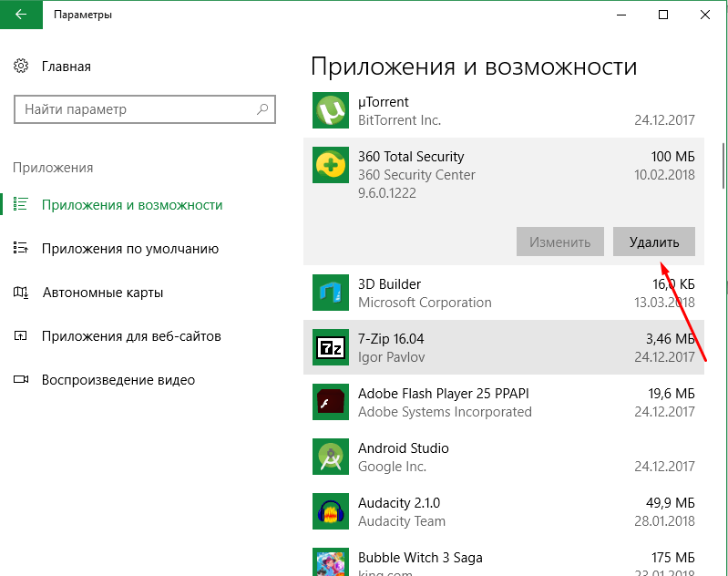Minimize the Параметры window

tap(621, 15)
